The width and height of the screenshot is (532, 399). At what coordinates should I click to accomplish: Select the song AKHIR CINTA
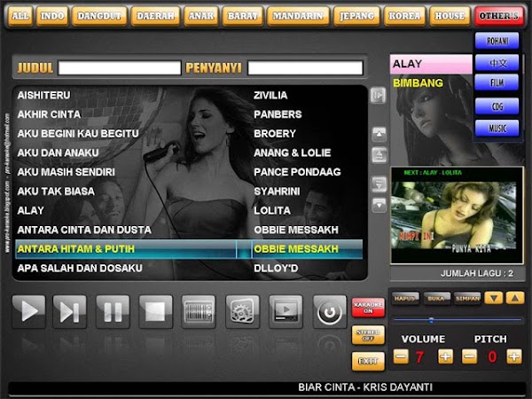pos(49,114)
